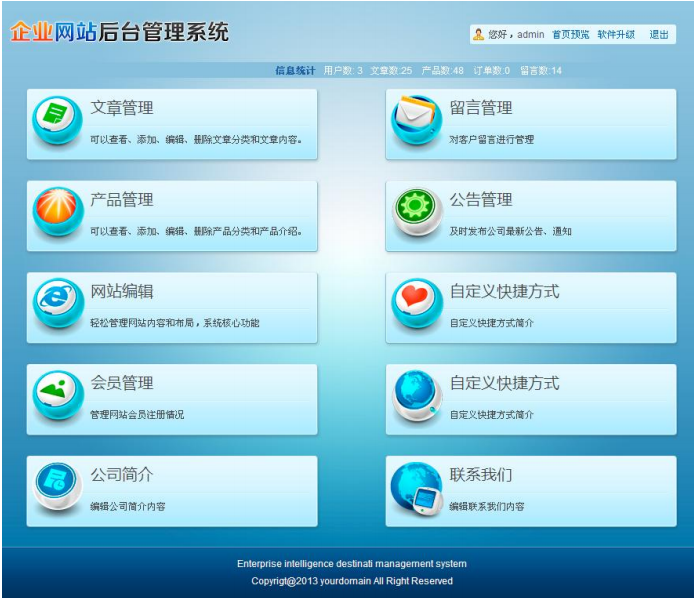694x598 pixels.
Task: Open the IE browser icon for 网站编辑
Action: pos(57,301)
